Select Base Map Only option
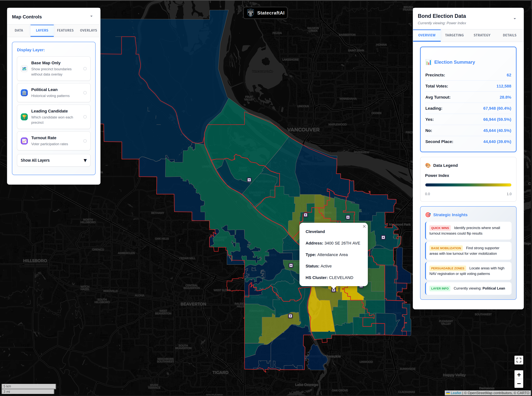 pyautogui.click(x=85, y=69)
